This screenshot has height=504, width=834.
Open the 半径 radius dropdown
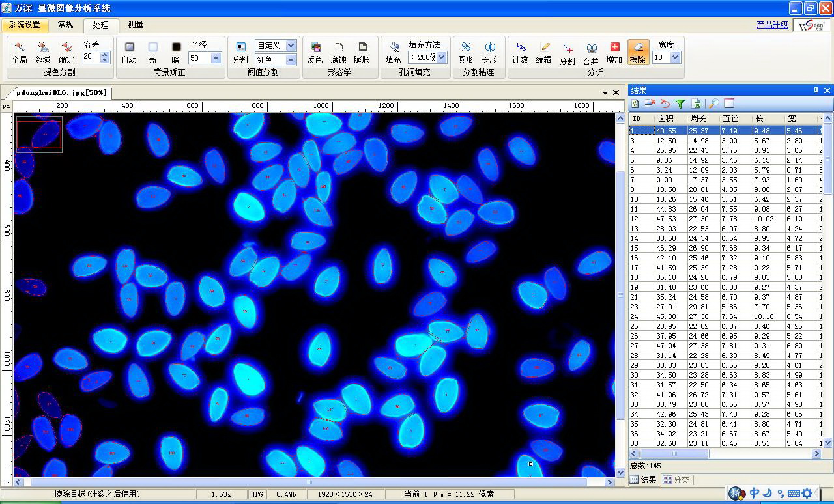pyautogui.click(x=215, y=58)
